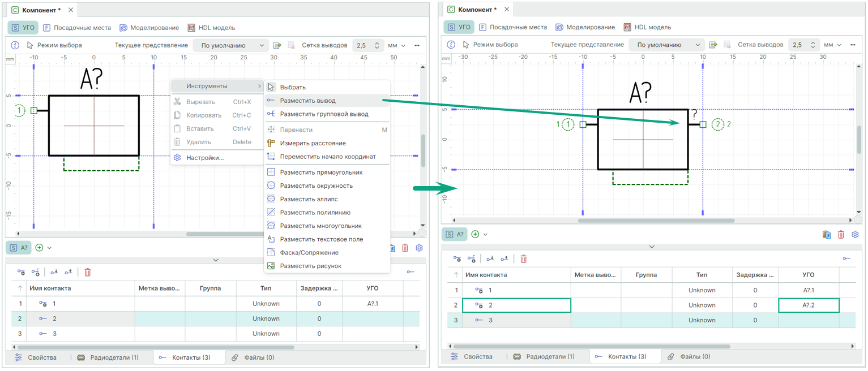The width and height of the screenshot is (868, 371).
Task: Click the info icon in right window's toolbar
Action: [451, 45]
